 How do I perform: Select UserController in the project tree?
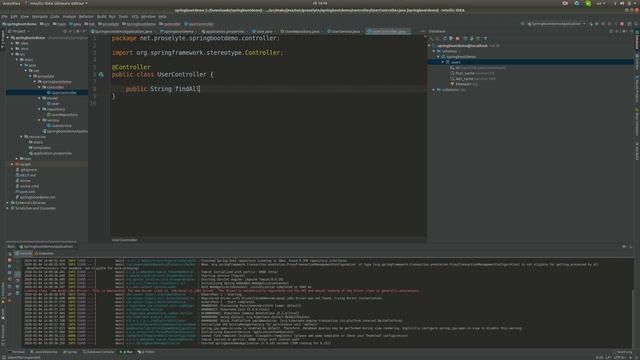62,93
